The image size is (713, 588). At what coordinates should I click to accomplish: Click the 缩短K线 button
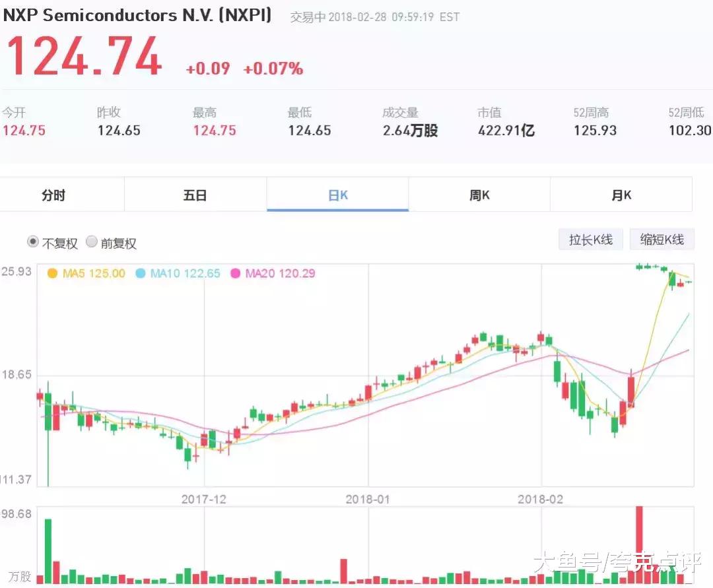pyautogui.click(x=662, y=240)
